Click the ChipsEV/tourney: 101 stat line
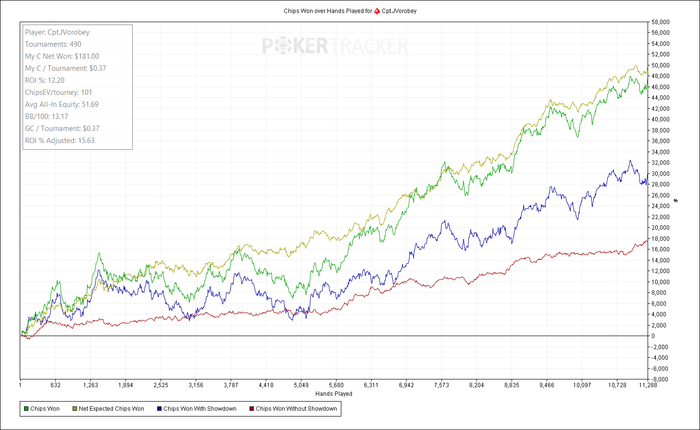700x430 pixels. tap(58, 92)
